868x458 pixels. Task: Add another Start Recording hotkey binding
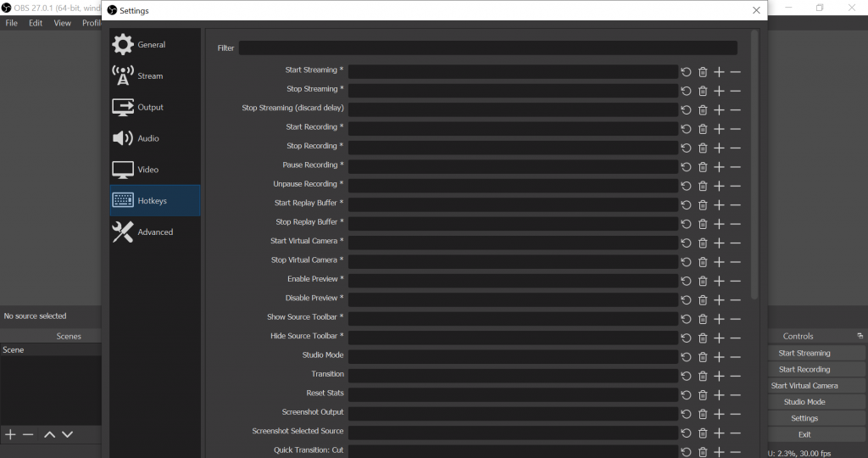tap(719, 129)
